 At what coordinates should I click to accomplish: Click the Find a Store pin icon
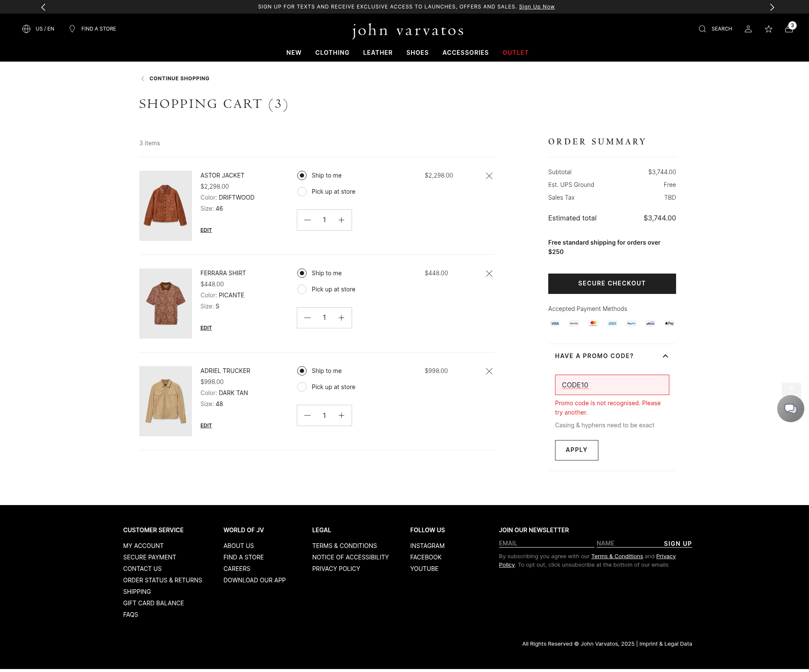click(x=72, y=29)
